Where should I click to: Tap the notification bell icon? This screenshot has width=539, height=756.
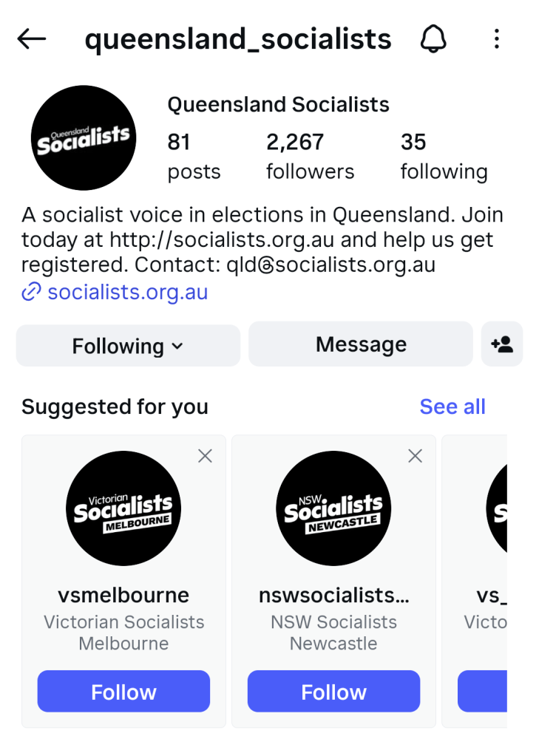coord(434,39)
